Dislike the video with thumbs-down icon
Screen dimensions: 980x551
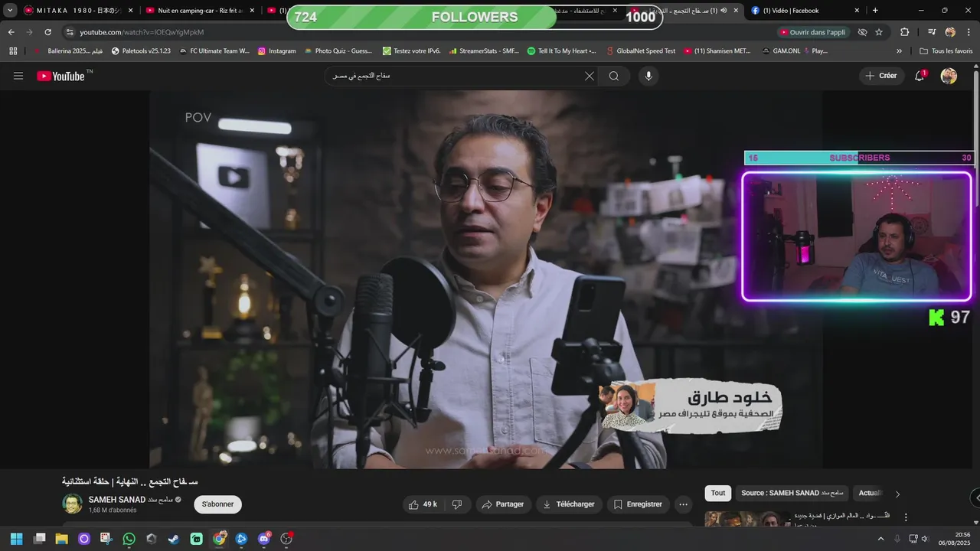click(x=457, y=504)
